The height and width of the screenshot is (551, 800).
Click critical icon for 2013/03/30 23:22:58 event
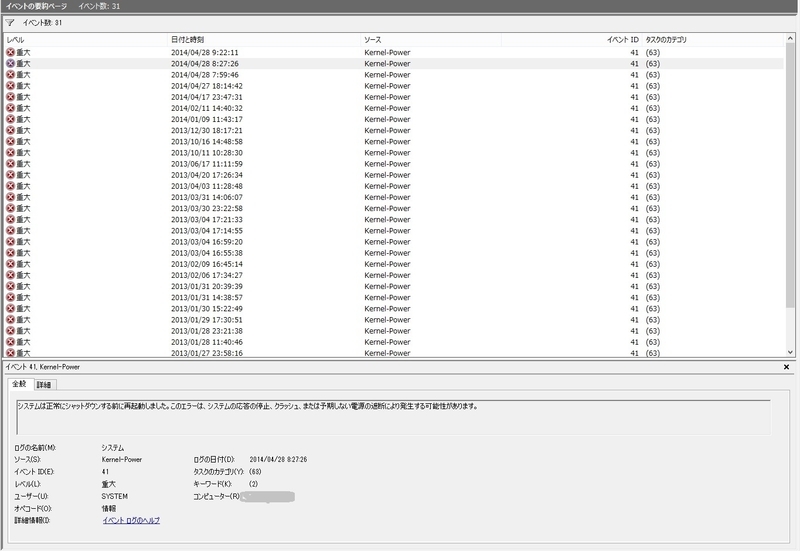point(10,208)
